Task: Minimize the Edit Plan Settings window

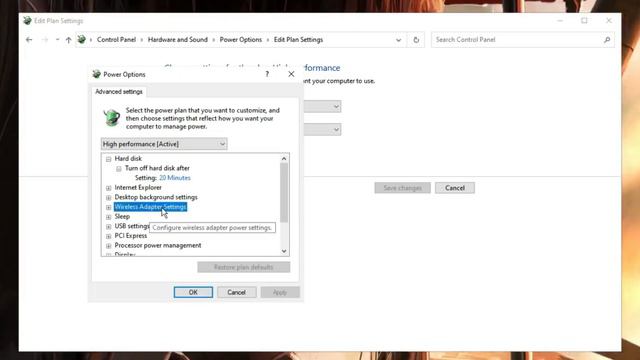Action: pyautogui.click(x=560, y=20)
